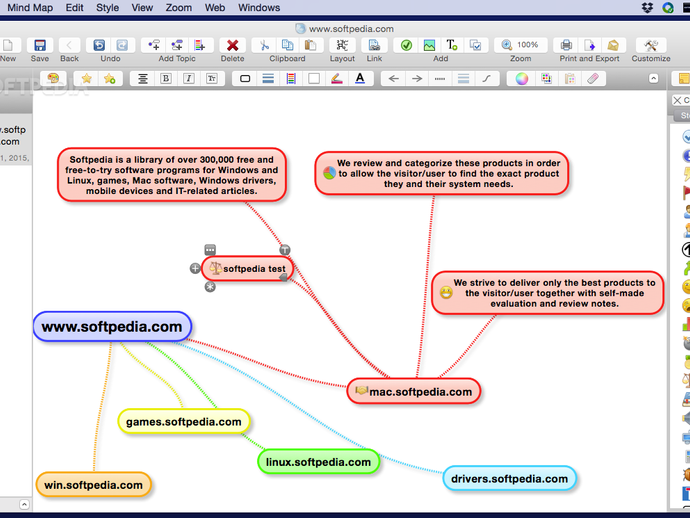
Task: Add a green checkmark task icon
Action: (x=406, y=45)
